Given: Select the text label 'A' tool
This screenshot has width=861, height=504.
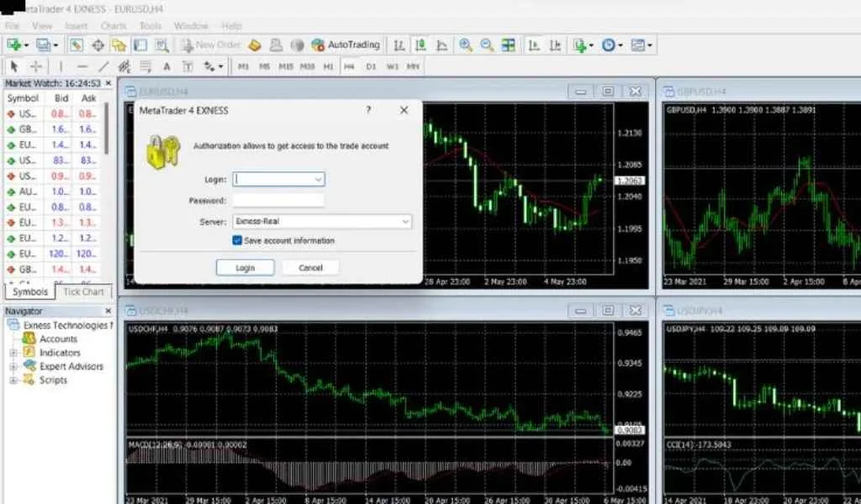Looking at the screenshot, I should click(166, 66).
